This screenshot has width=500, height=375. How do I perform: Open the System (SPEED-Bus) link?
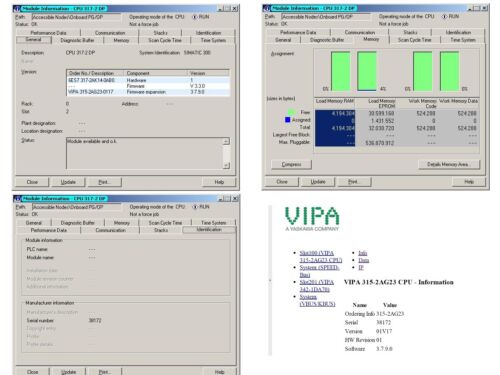pyautogui.click(x=319, y=271)
